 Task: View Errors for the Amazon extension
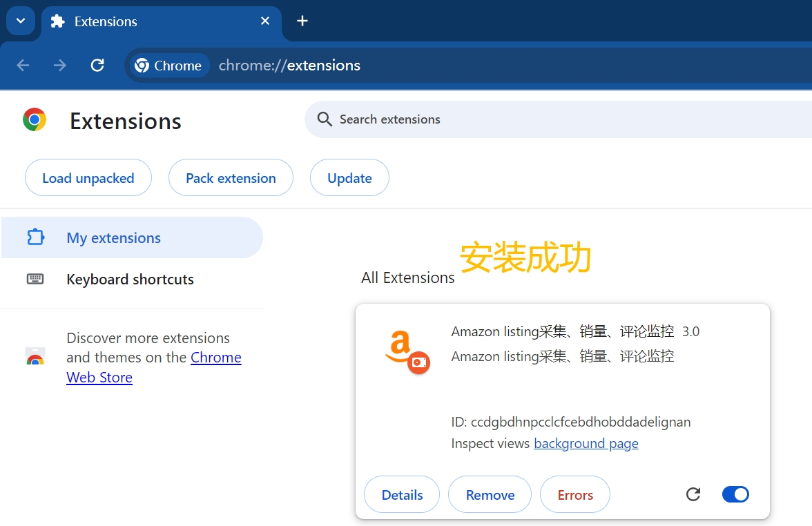pyautogui.click(x=574, y=494)
